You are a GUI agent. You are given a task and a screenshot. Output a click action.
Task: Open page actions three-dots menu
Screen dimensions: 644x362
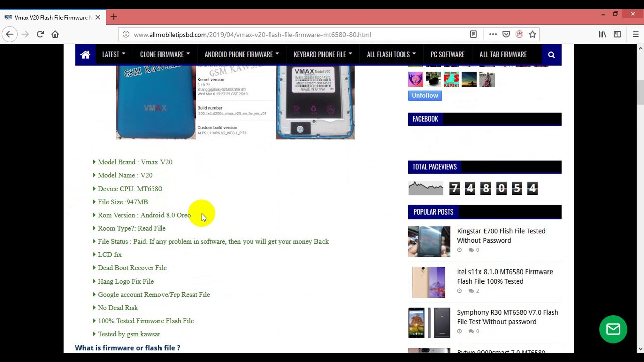point(493,34)
